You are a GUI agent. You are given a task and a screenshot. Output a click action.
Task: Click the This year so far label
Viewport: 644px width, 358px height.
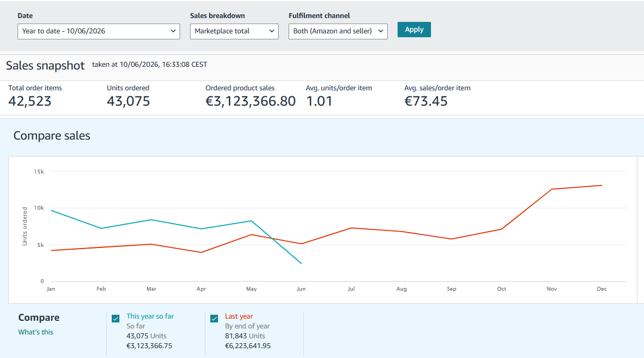(150, 316)
